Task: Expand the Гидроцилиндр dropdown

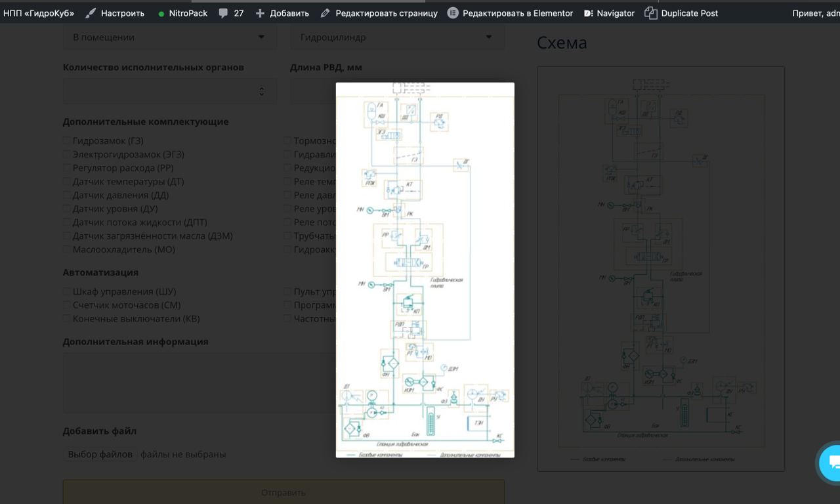Action: pos(397,37)
